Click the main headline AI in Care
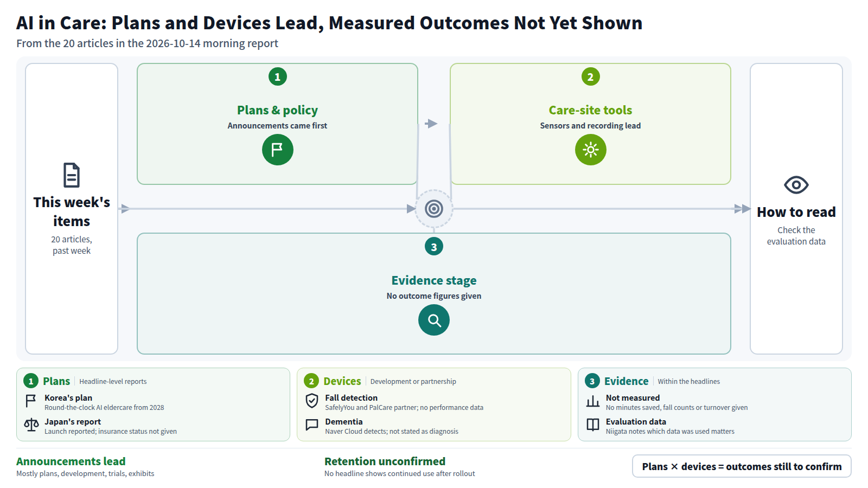Screen dimensions: 868x488 pyautogui.click(x=329, y=23)
